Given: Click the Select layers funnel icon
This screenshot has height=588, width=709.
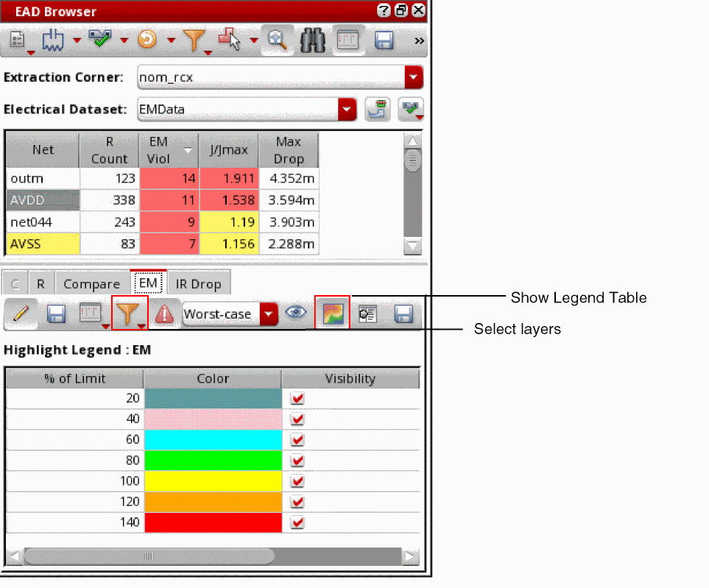Looking at the screenshot, I should point(129,314).
